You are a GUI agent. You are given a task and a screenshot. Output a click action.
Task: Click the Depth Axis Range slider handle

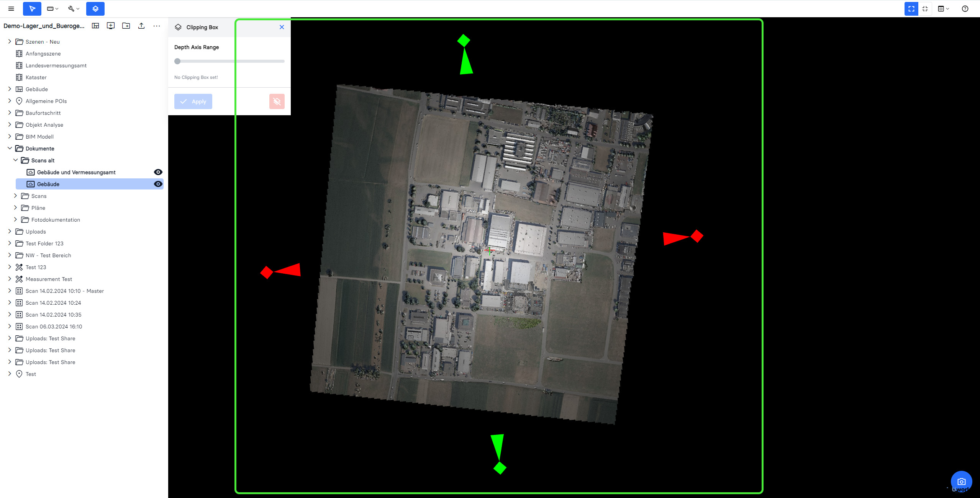tap(177, 61)
